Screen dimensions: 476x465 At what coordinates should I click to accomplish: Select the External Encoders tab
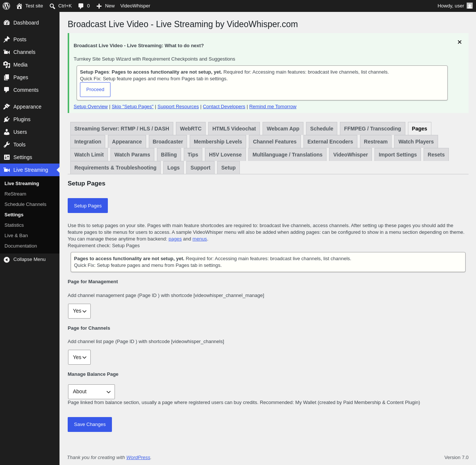[330, 142]
